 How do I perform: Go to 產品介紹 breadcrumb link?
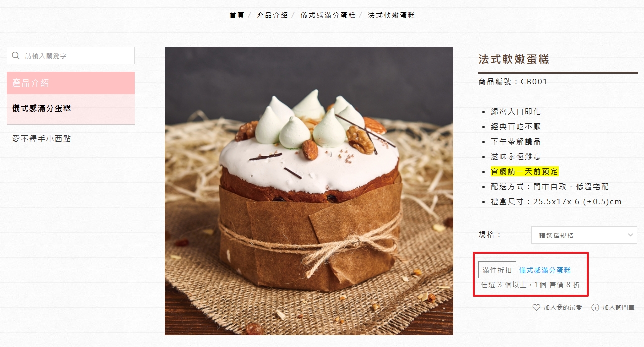point(272,15)
